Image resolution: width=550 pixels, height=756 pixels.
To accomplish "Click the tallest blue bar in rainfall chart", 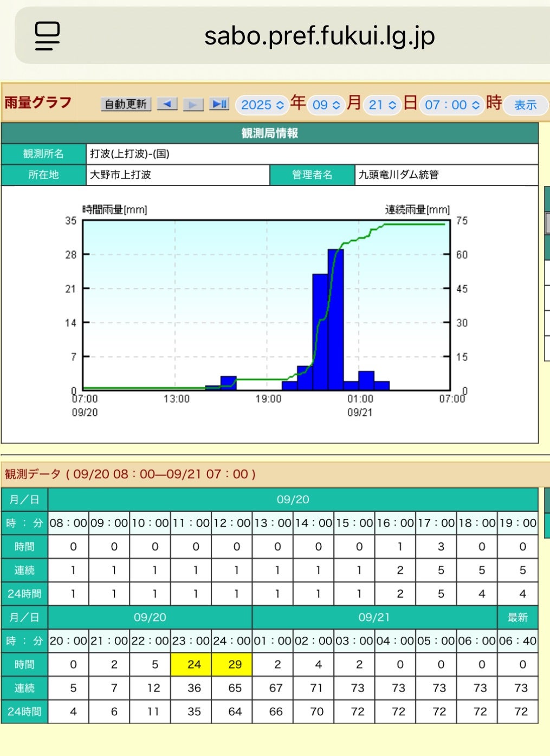I will pyautogui.click(x=335, y=320).
